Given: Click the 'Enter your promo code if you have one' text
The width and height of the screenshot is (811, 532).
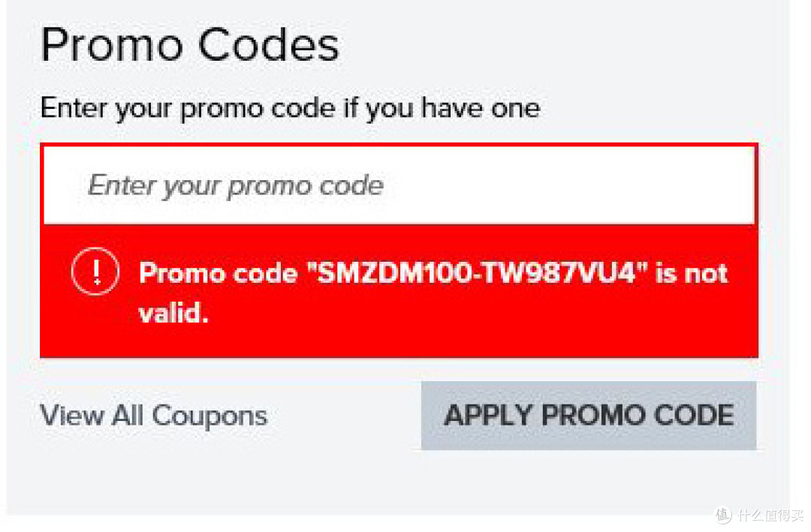Looking at the screenshot, I should point(290,109).
